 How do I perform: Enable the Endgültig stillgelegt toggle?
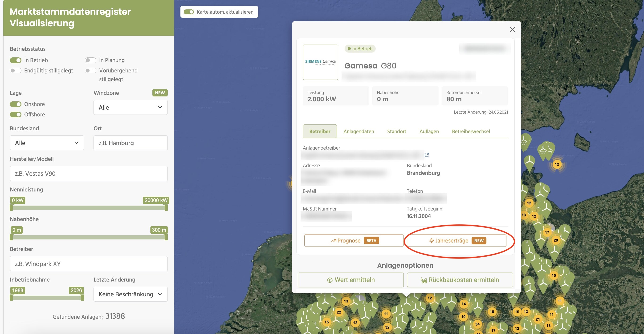[x=16, y=71]
